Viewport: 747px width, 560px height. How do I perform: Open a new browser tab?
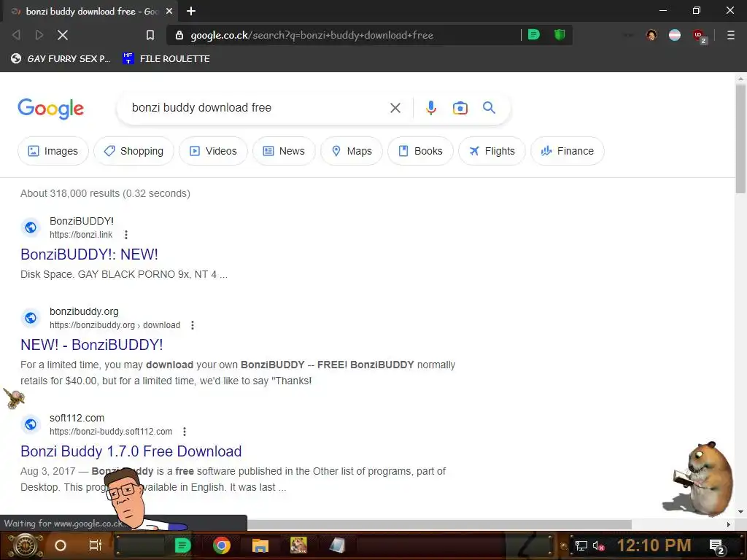point(191,11)
